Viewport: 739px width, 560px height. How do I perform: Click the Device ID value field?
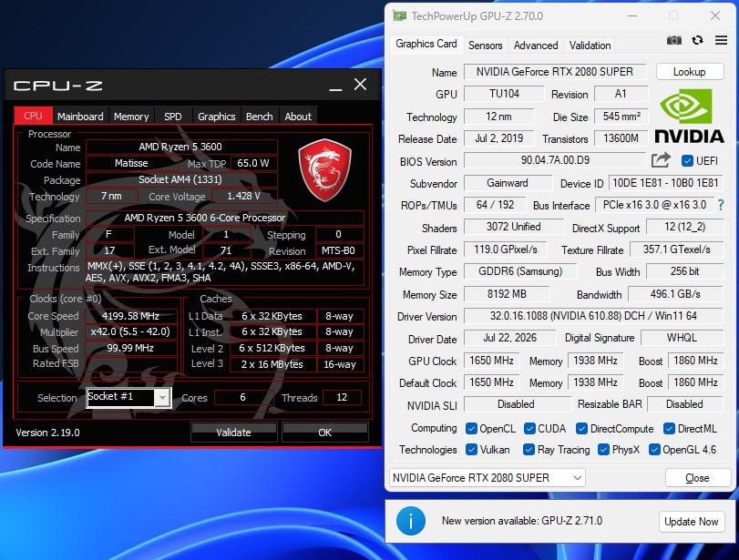(x=665, y=183)
